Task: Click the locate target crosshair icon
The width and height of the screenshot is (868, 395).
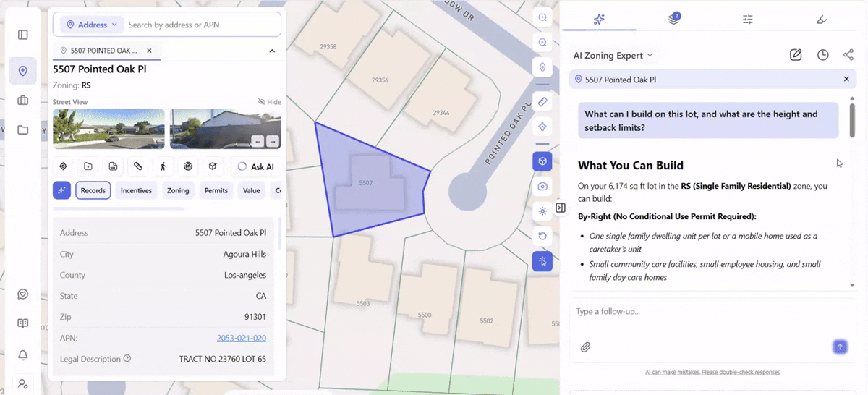Action: pyautogui.click(x=63, y=166)
